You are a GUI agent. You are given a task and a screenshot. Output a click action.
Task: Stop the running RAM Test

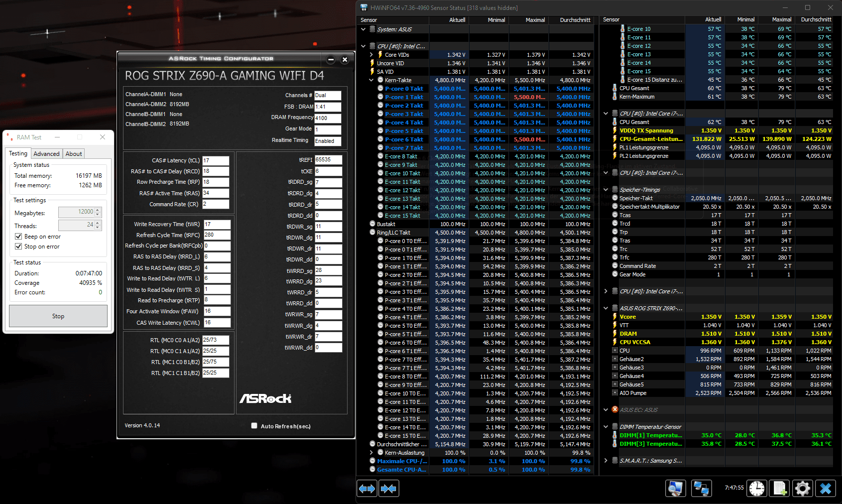click(x=58, y=316)
